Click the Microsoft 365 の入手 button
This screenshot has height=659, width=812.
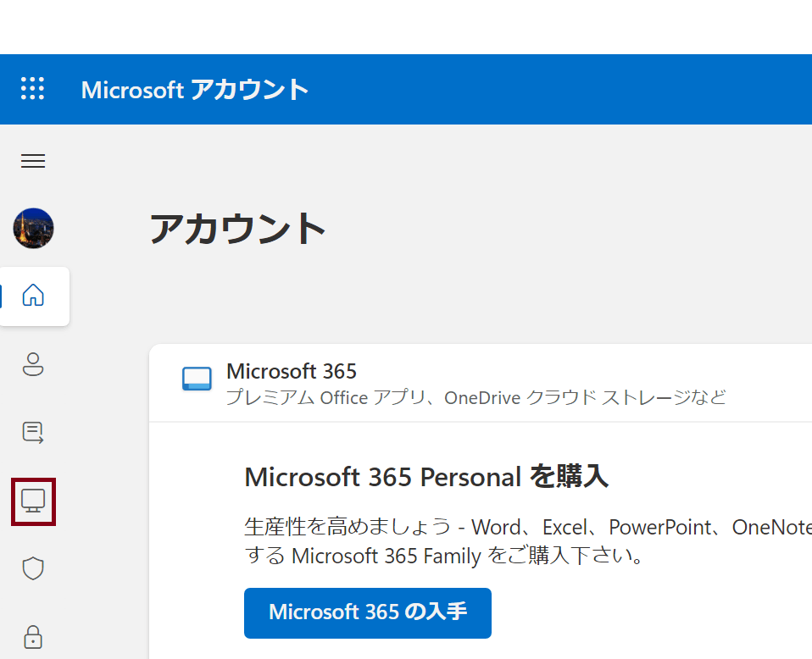368,613
